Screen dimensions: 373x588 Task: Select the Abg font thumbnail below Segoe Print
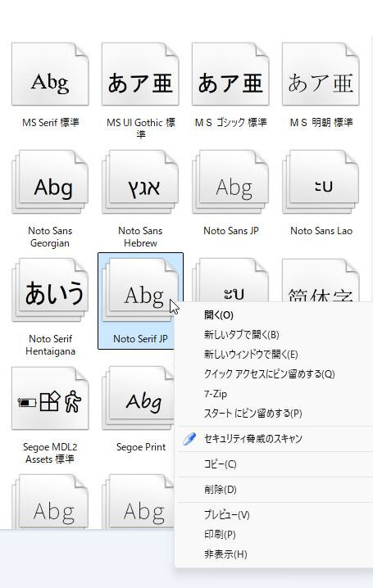[x=138, y=502]
